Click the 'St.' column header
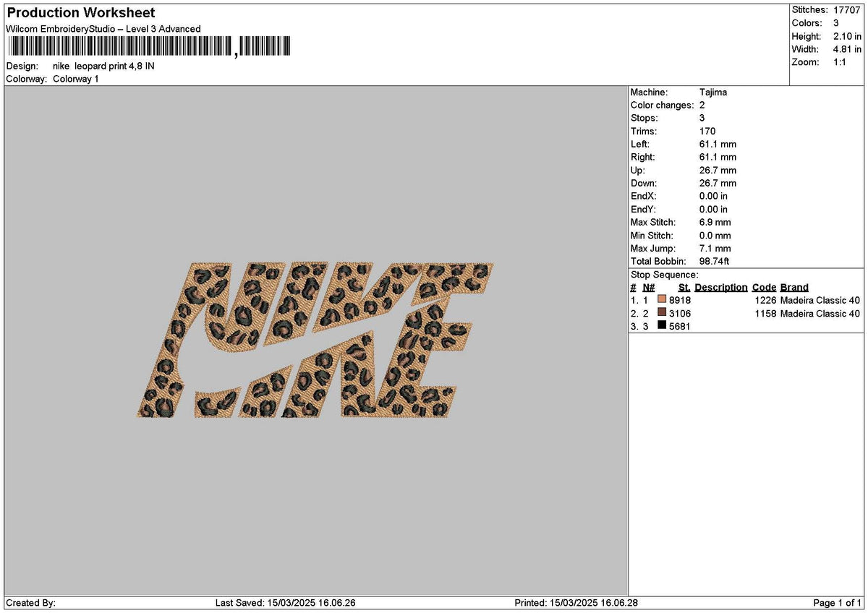The image size is (868, 613). 684,287
